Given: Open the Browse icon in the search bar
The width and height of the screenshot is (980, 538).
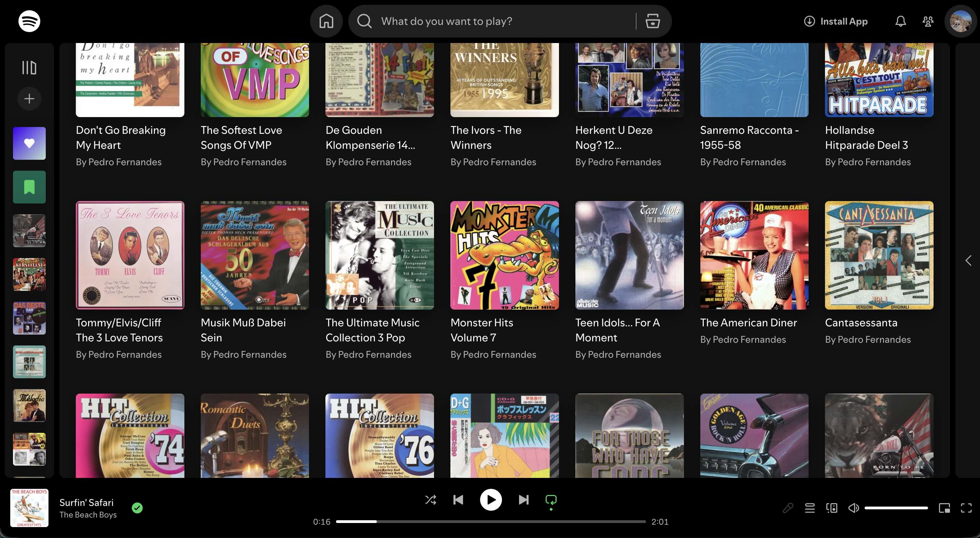Looking at the screenshot, I should point(653,21).
